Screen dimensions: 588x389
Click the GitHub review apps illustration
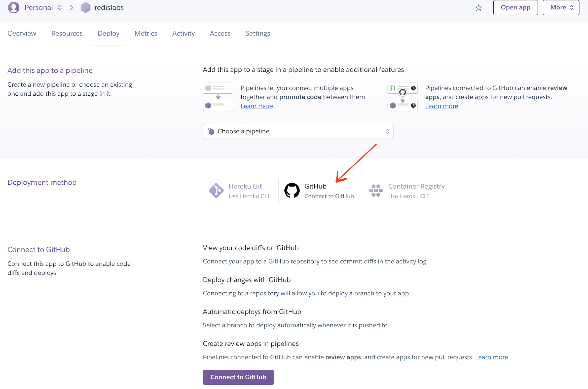(402, 97)
